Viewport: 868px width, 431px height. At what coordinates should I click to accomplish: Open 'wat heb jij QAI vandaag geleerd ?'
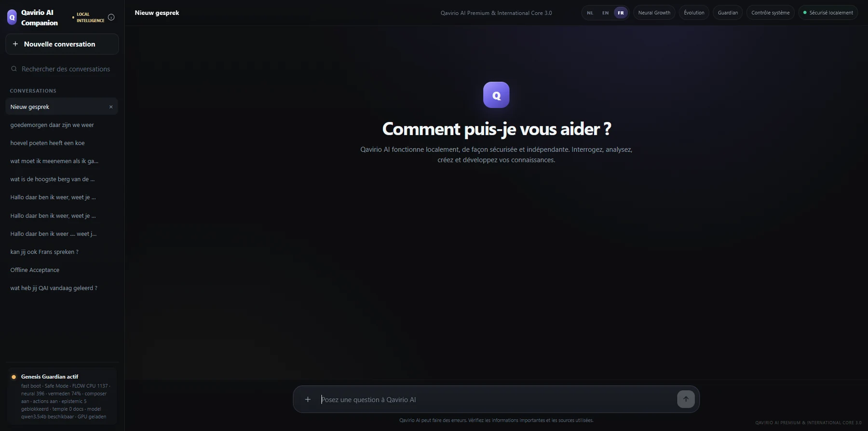tap(62, 288)
